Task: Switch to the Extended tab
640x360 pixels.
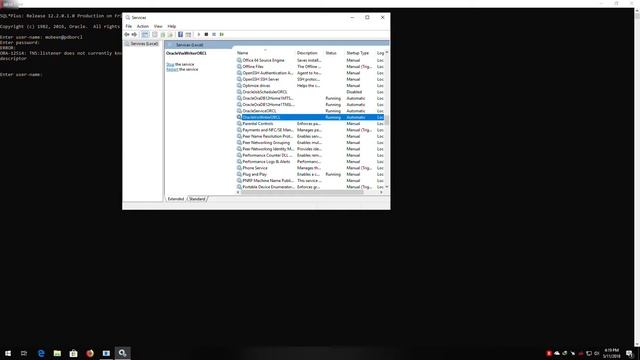Action: (x=176, y=199)
